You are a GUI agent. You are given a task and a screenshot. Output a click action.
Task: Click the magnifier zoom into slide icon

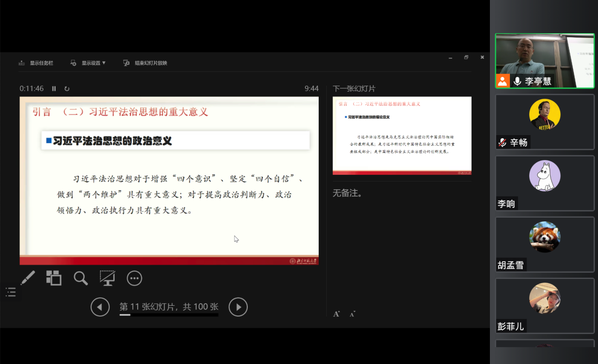tap(81, 278)
